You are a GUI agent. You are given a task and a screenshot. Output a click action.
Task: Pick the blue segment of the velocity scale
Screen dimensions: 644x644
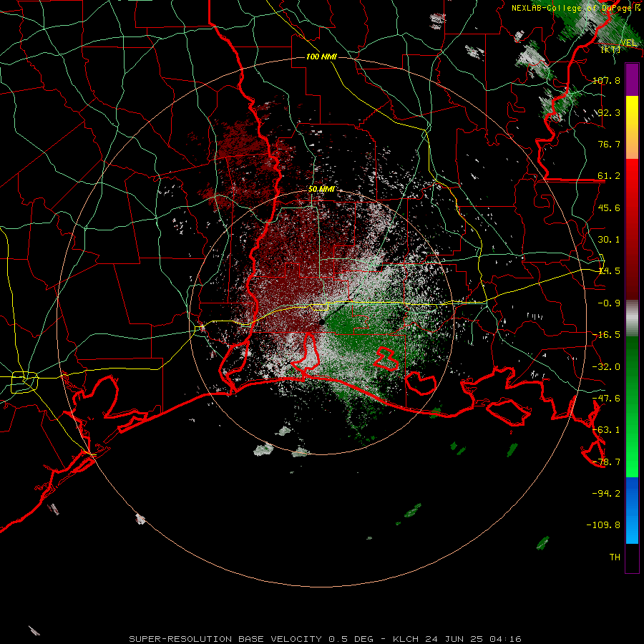click(632, 510)
